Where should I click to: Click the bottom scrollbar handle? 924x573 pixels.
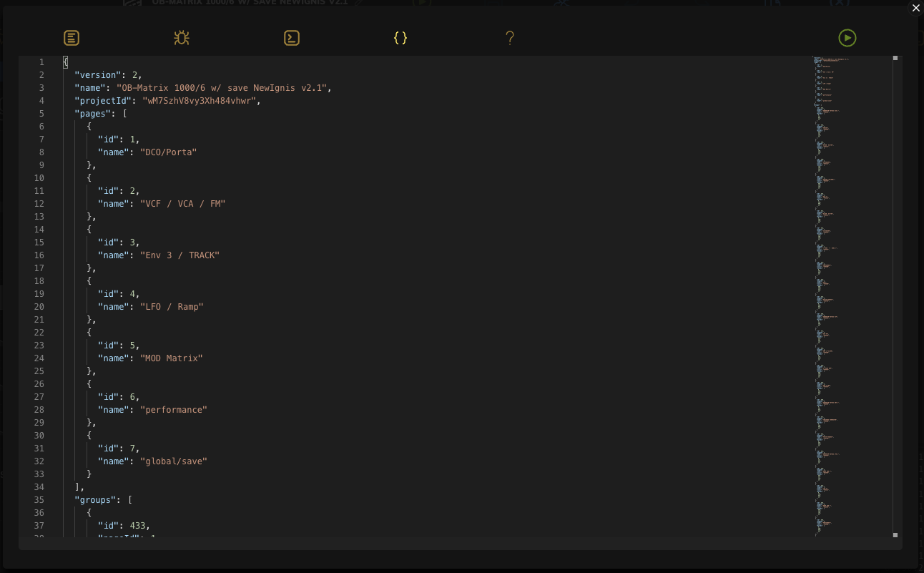[895, 534]
